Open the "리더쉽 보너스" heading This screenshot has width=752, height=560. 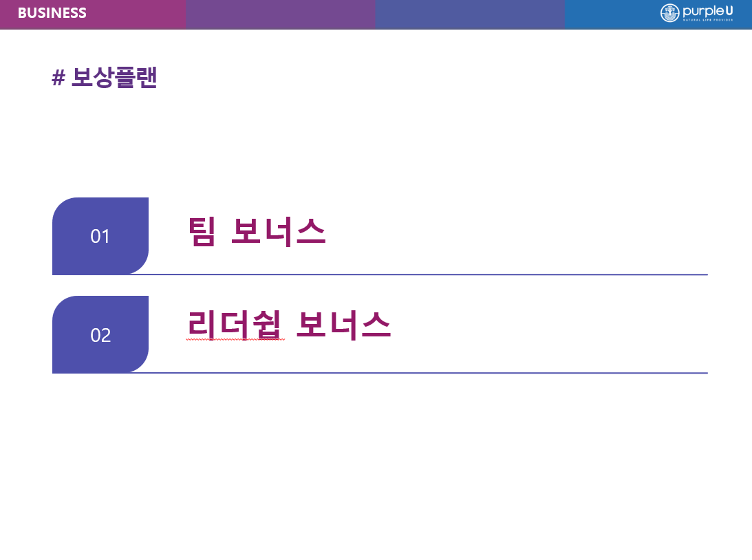pyautogui.click(x=289, y=325)
